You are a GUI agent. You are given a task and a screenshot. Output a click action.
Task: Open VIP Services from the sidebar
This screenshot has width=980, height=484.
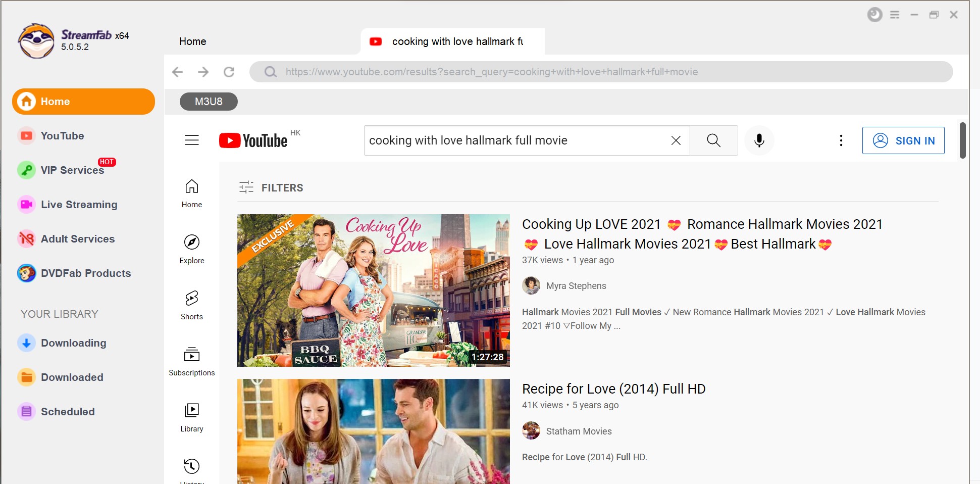pyautogui.click(x=72, y=170)
